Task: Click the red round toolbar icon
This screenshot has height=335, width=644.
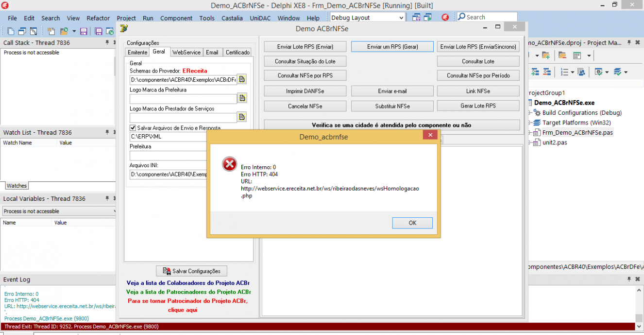Action: point(445,18)
